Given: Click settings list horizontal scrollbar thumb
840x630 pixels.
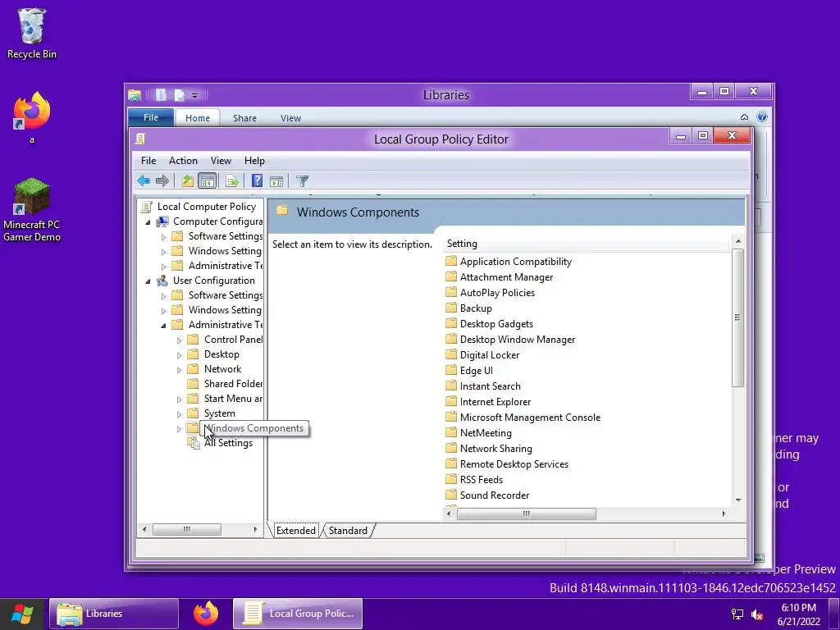Looking at the screenshot, I should 526,514.
